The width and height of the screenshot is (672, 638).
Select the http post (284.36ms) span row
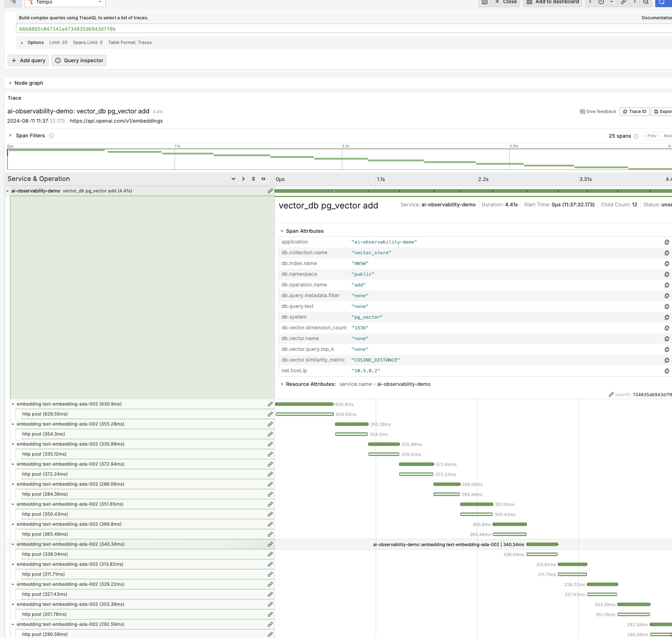pyautogui.click(x=145, y=494)
